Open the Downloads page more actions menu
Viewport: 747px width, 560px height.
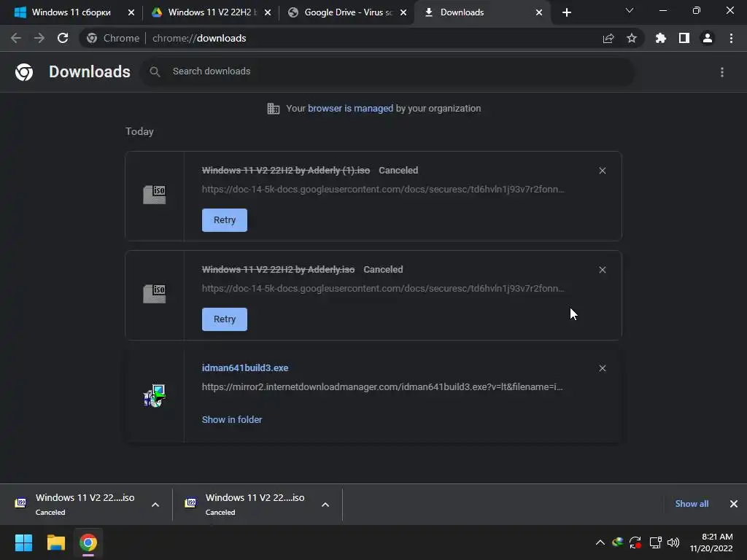722,72
